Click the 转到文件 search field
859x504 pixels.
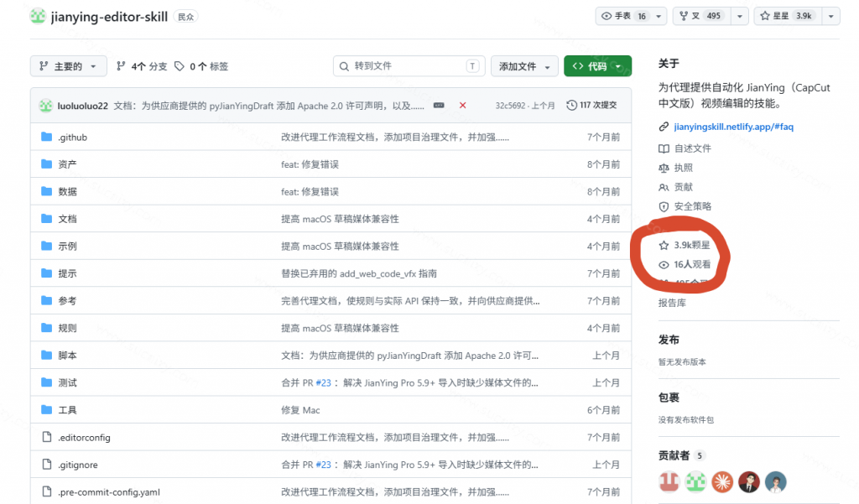[409, 66]
